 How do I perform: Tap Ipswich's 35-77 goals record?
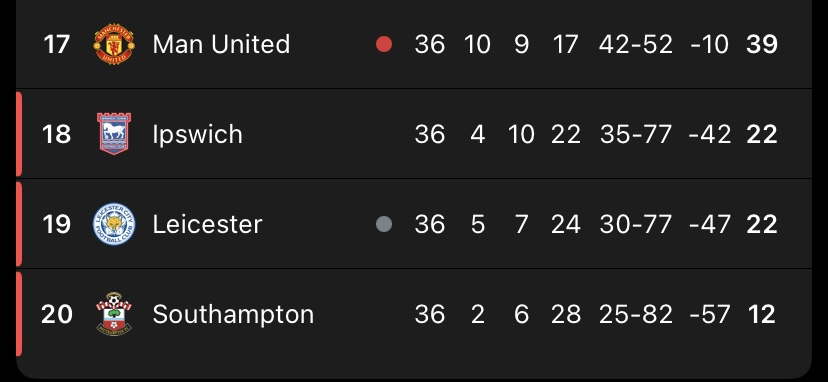636,134
